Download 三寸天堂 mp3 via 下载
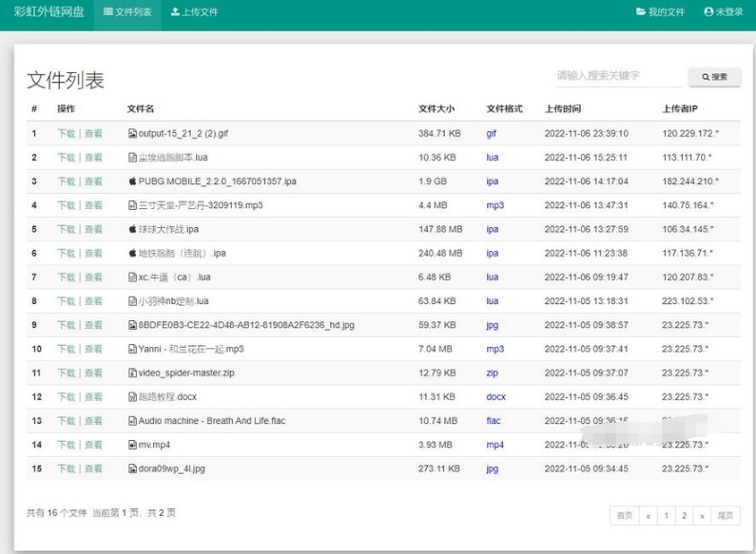The image size is (756, 554). coord(66,205)
